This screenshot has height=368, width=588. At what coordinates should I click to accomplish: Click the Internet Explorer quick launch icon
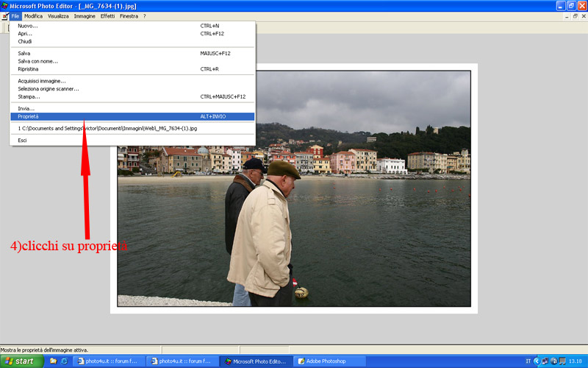[64, 361]
